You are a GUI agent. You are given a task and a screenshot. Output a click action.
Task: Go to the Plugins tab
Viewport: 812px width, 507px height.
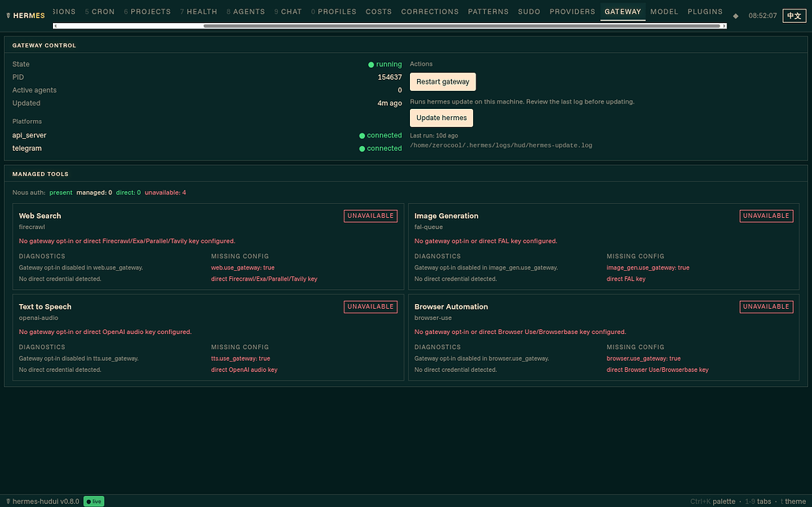pyautogui.click(x=705, y=11)
